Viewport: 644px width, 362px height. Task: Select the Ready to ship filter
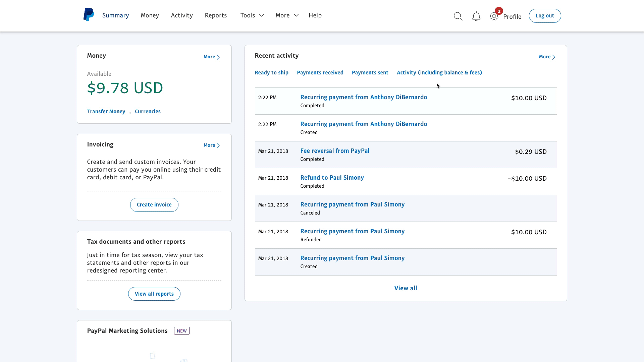[271, 73]
